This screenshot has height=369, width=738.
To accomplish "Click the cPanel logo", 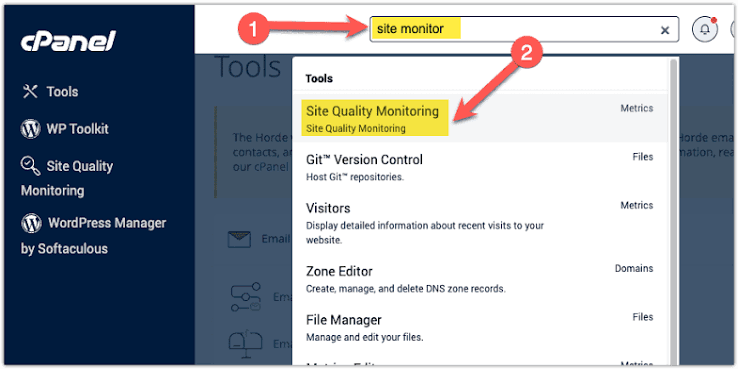I will point(68,42).
